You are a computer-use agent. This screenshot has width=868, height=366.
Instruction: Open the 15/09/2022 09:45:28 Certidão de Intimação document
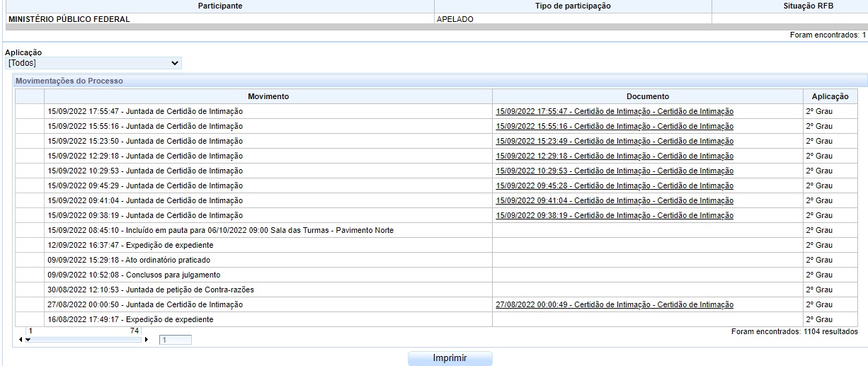[615, 186]
